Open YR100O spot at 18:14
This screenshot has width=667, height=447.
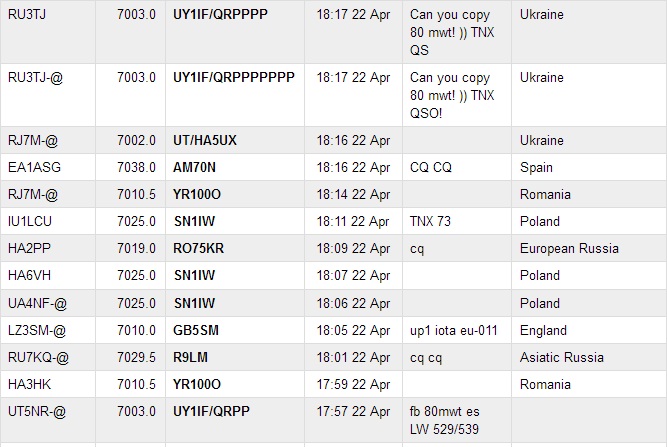(197, 195)
